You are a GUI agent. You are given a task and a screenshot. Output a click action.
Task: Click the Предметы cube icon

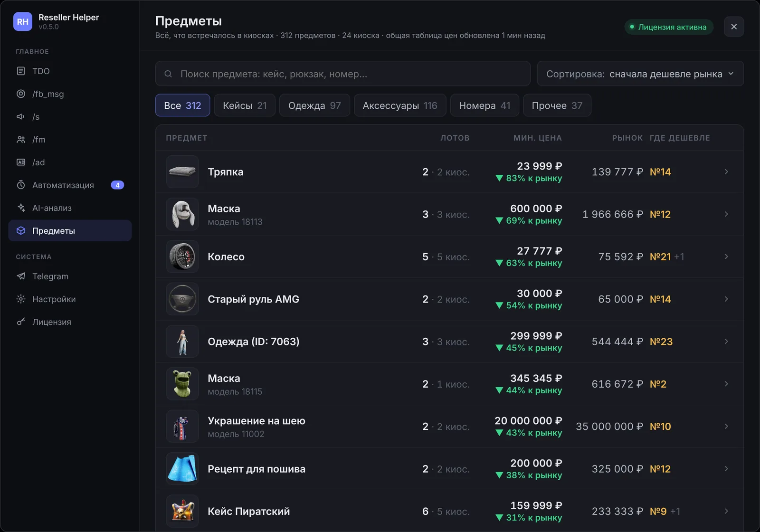(x=21, y=231)
